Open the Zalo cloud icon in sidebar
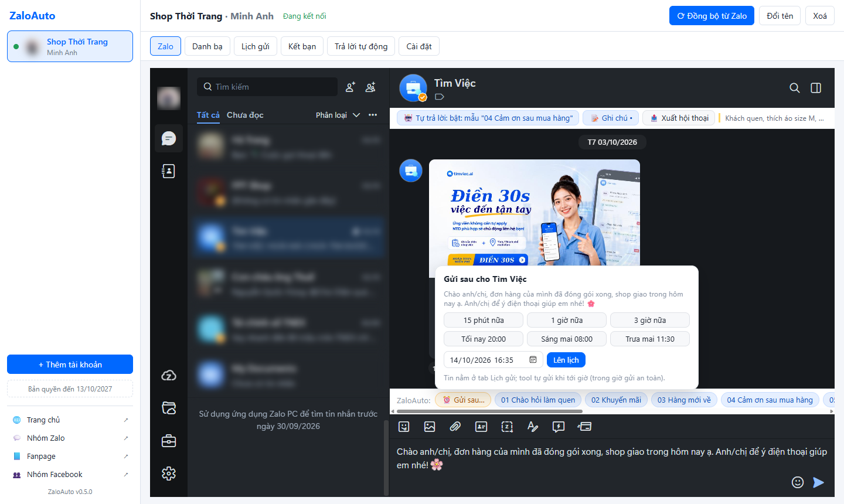 tap(169, 375)
